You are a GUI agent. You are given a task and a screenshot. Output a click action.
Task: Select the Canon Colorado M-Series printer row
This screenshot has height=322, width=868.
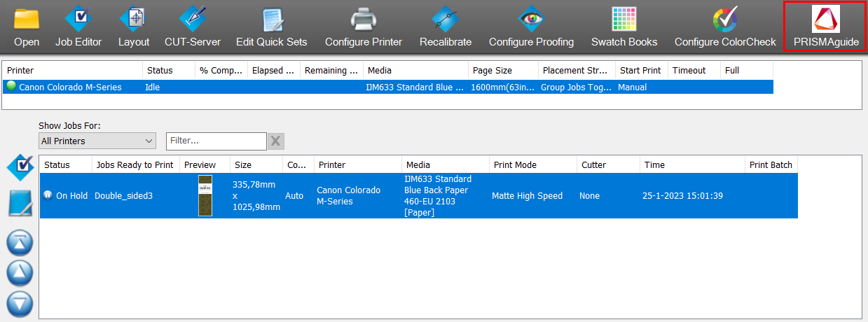point(70,87)
